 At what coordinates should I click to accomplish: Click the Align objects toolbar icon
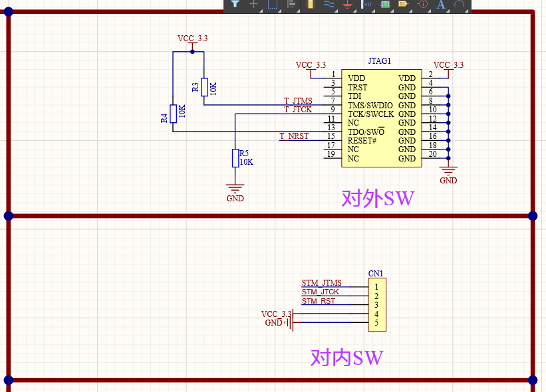pyautogui.click(x=291, y=5)
